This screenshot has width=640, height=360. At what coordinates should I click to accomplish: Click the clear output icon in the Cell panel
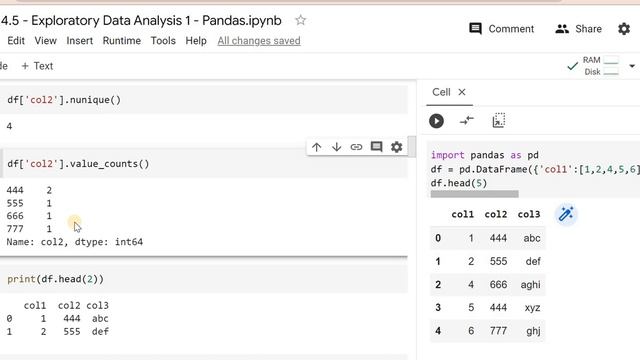point(499,120)
